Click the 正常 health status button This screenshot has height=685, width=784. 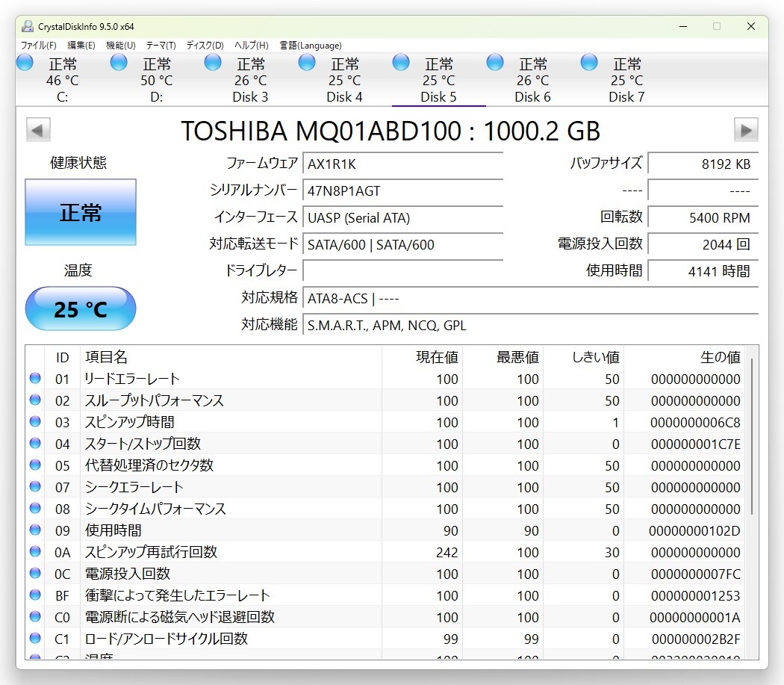(x=81, y=212)
